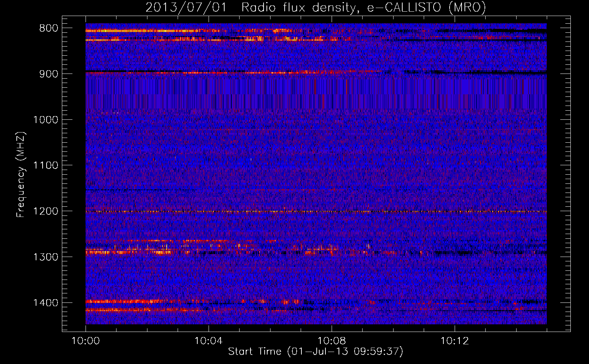The image size is (589, 364).
Task: Click the 10:04 time tick label
Action: click(x=209, y=341)
